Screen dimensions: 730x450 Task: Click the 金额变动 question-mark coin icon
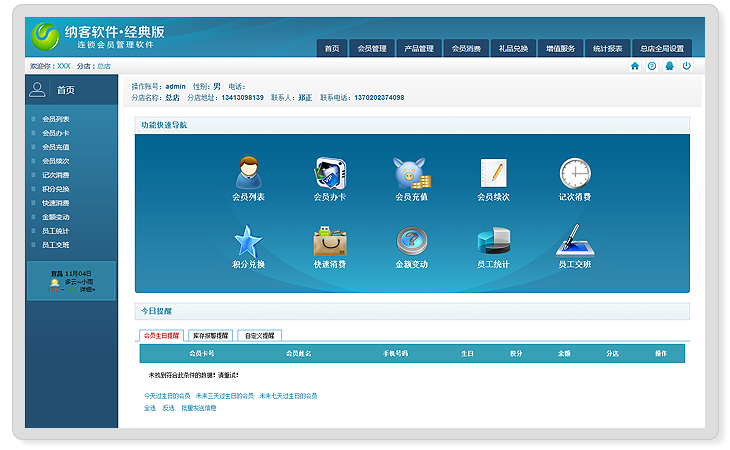point(411,242)
